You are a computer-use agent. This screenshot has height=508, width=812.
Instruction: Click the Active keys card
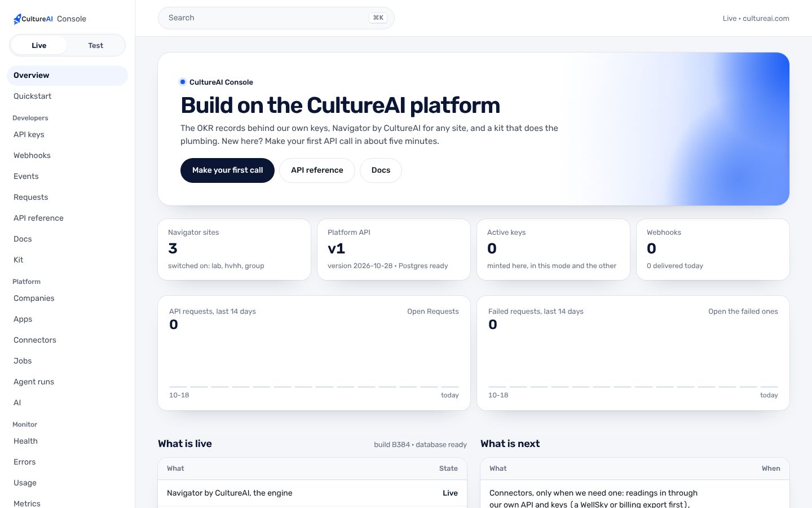tap(553, 249)
